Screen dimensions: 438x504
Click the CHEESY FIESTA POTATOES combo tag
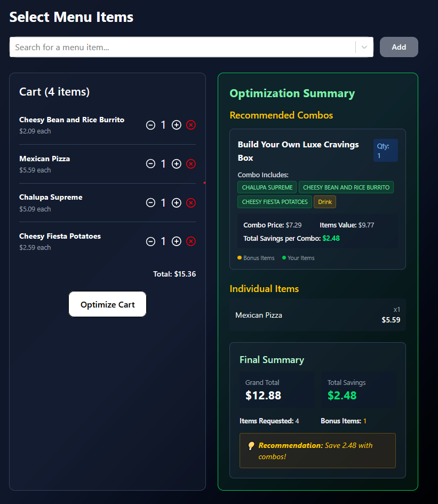tap(275, 202)
